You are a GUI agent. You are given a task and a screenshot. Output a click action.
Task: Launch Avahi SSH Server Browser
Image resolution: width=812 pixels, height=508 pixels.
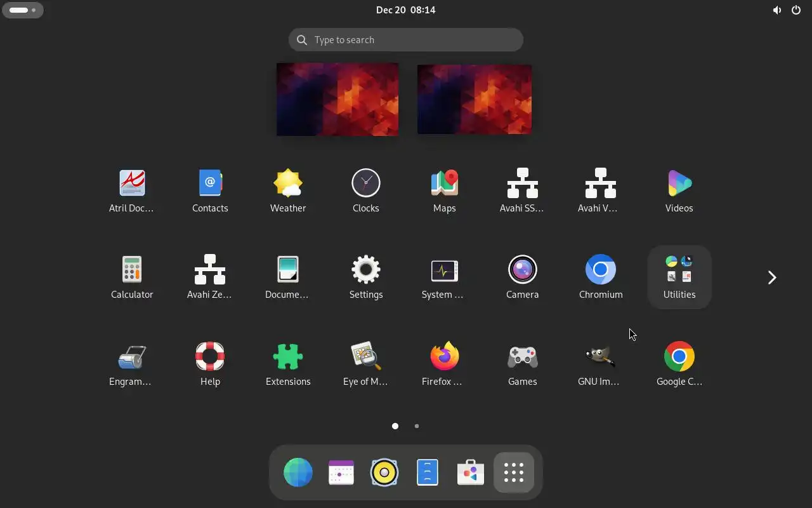[522, 190]
